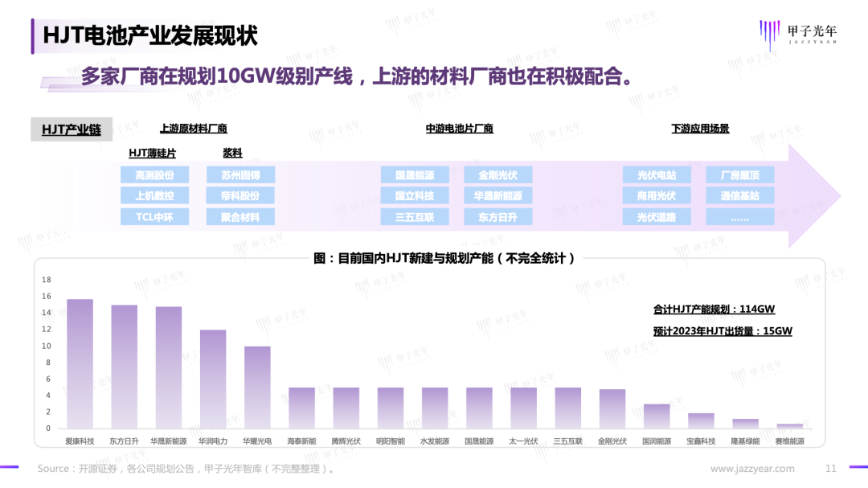Click the HJT产业链 label box
868x488 pixels.
[x=72, y=129]
